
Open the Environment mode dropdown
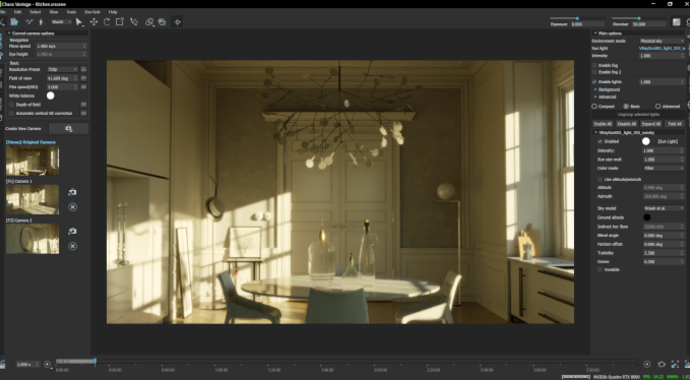pos(661,41)
